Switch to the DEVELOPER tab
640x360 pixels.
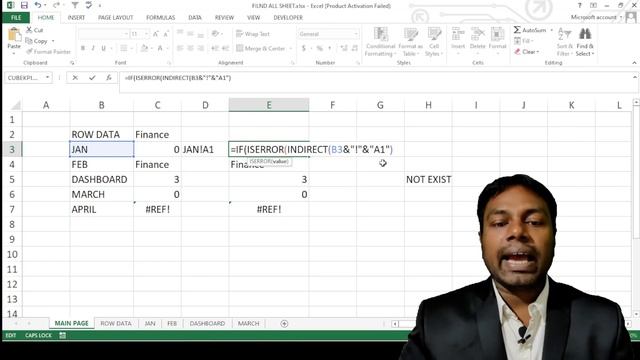(x=288, y=18)
